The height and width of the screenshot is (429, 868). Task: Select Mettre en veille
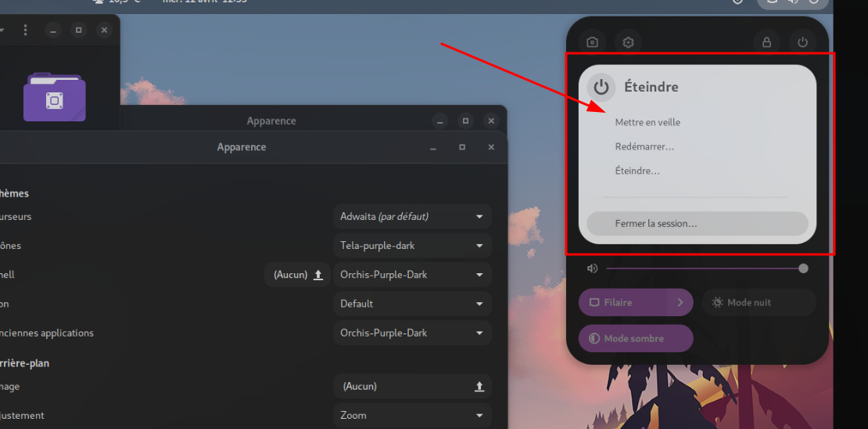click(647, 122)
